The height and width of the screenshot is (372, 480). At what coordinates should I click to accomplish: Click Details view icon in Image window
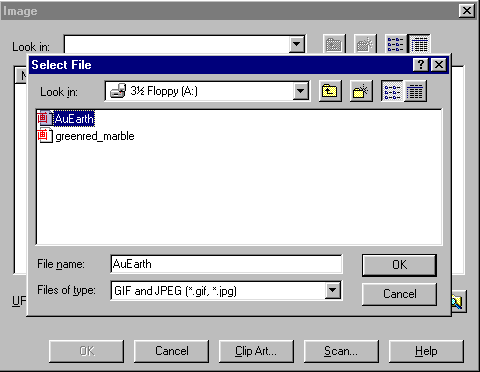(419, 44)
